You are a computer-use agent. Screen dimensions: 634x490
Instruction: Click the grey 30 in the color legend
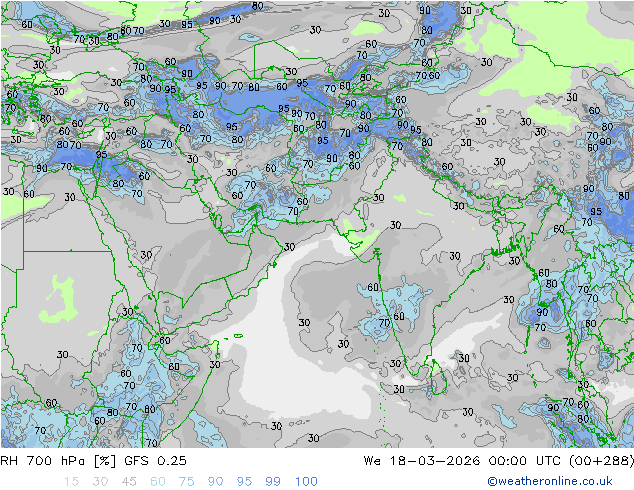(x=100, y=482)
